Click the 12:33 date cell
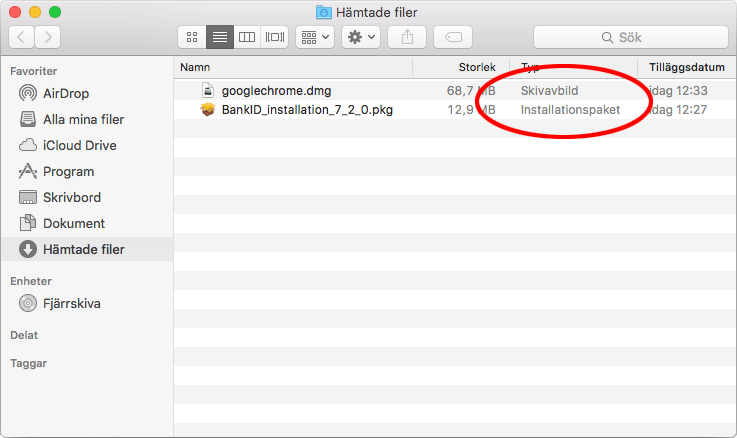 point(678,91)
